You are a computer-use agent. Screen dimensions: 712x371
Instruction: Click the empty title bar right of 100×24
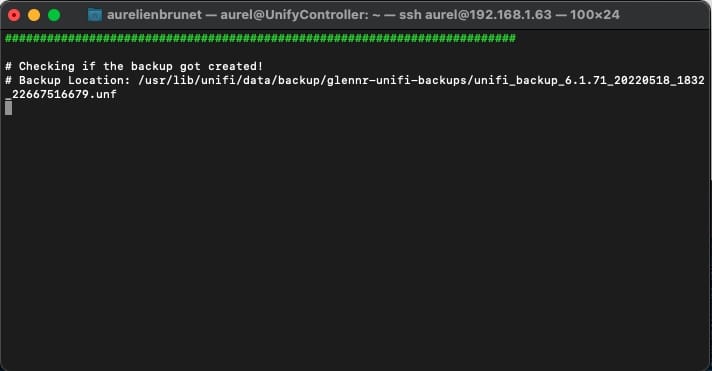(x=661, y=15)
